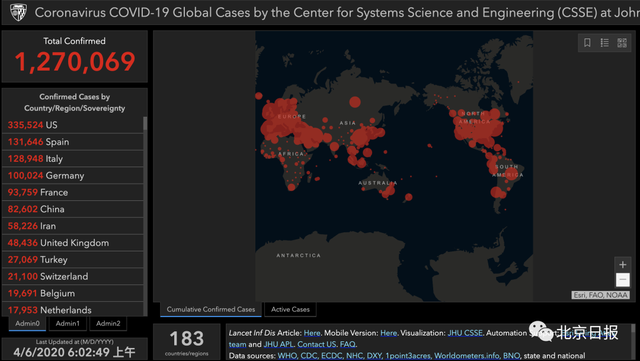Select Germany row in country list
The height and width of the screenshot is (361, 640).
click(73, 176)
